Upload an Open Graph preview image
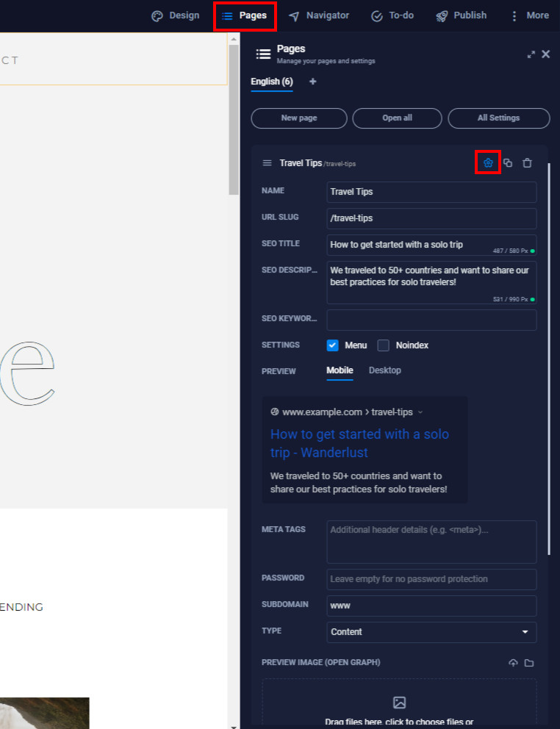The height and width of the screenshot is (729, 560). point(513,663)
